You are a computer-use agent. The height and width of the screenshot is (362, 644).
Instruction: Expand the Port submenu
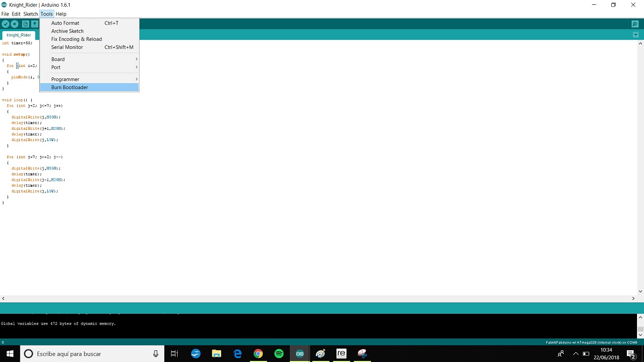point(90,67)
